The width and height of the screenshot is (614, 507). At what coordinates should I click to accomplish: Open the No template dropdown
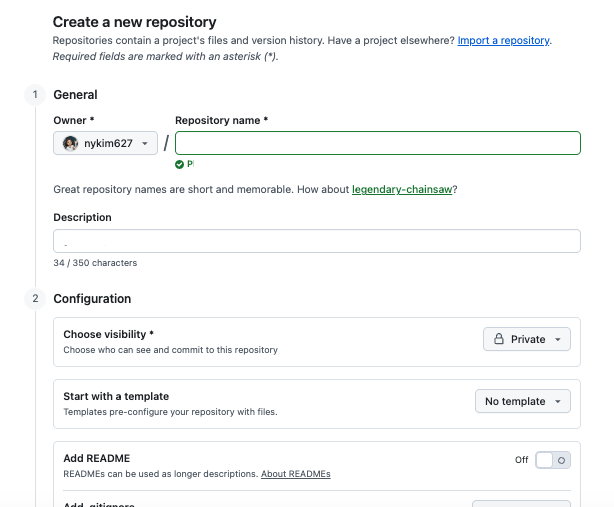[x=523, y=401]
